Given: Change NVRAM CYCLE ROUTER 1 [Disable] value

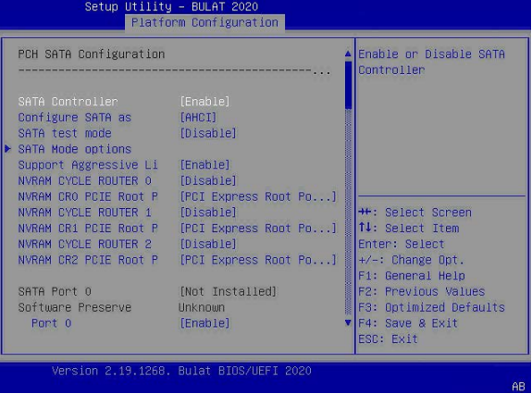Looking at the screenshot, I should coord(208,212).
